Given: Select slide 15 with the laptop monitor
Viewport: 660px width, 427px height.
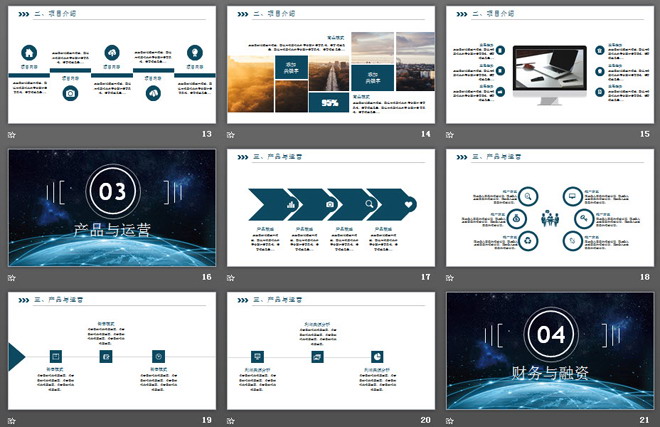Looking at the screenshot, I should point(553,65).
